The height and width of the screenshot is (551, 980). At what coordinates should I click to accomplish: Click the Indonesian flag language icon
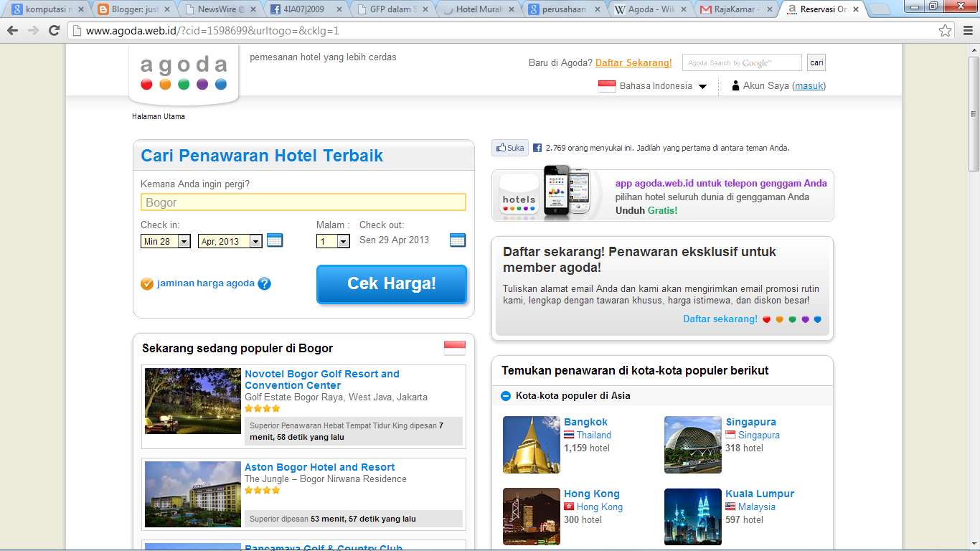coord(607,86)
